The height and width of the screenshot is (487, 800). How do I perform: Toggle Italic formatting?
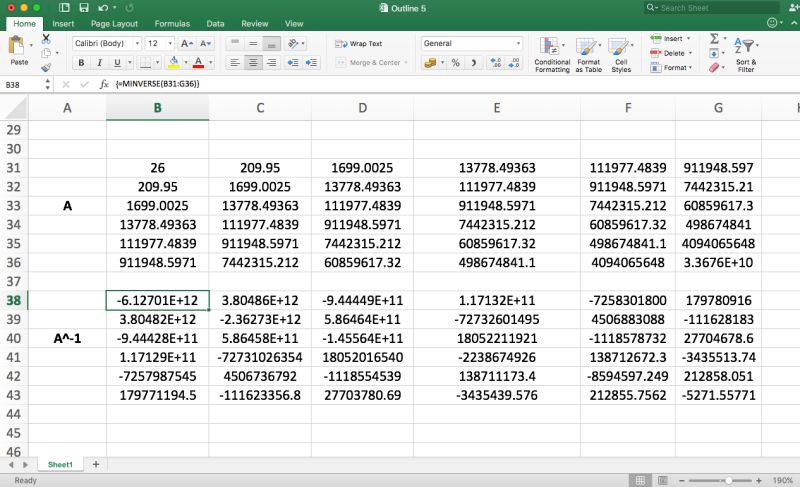pos(99,63)
